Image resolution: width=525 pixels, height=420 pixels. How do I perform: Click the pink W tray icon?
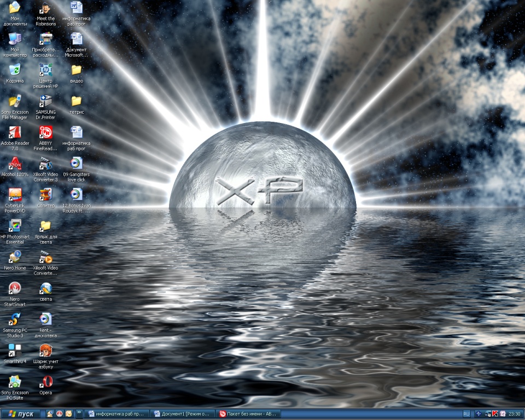[x=503, y=414]
